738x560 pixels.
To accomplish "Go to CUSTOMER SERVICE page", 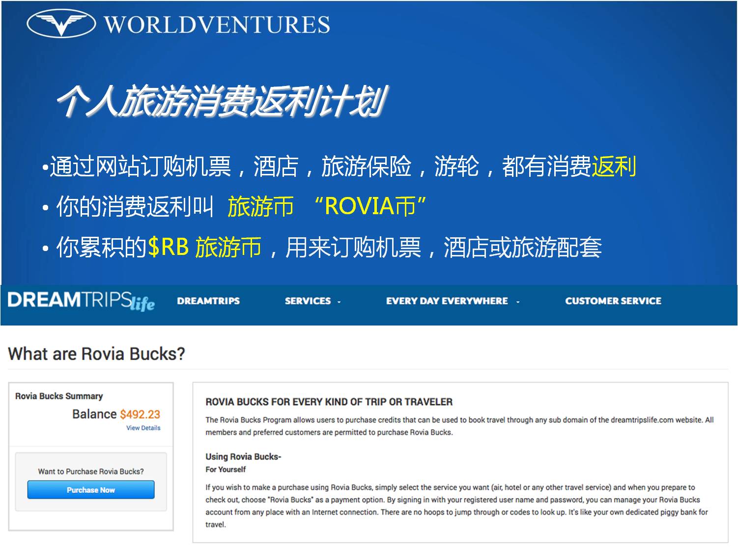I will [x=613, y=301].
